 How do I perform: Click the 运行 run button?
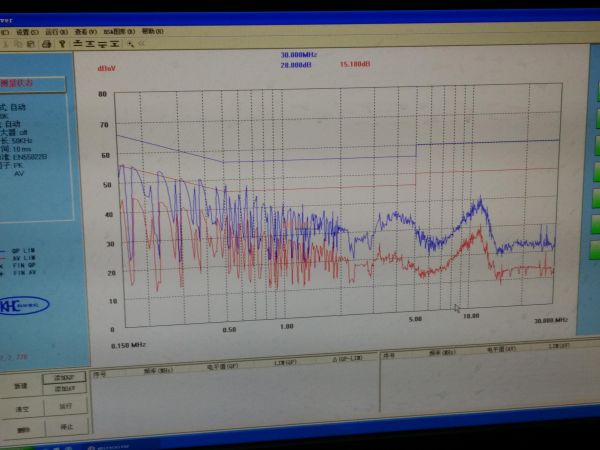point(66,406)
